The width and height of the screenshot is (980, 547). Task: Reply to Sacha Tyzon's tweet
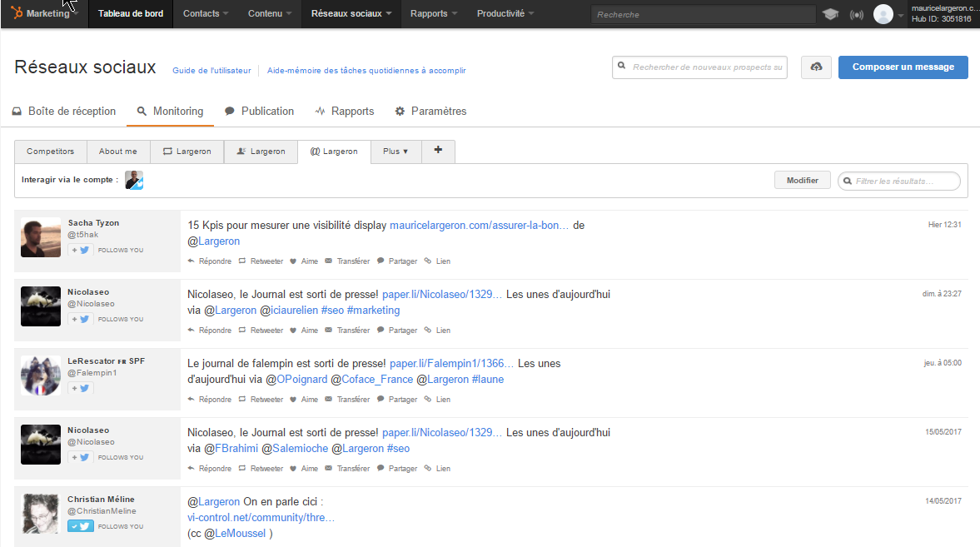pyautogui.click(x=209, y=261)
